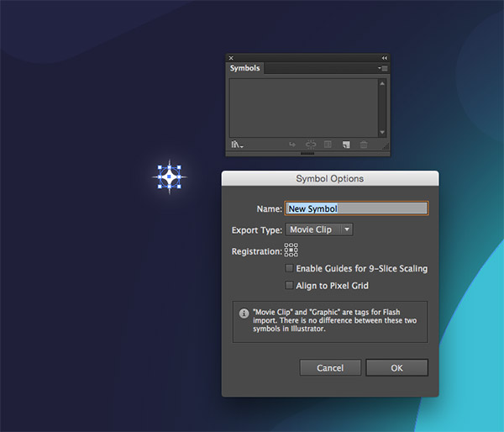
Task: Click the Break Link to Symbol icon
Action: [x=310, y=145]
